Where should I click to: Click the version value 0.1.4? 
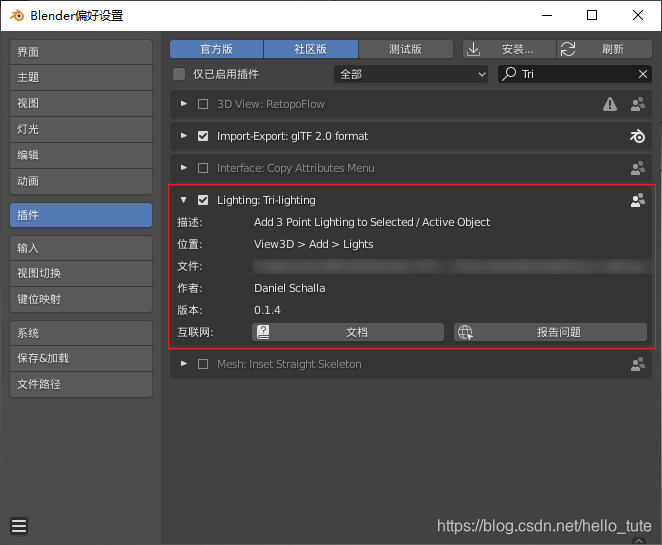coord(267,310)
